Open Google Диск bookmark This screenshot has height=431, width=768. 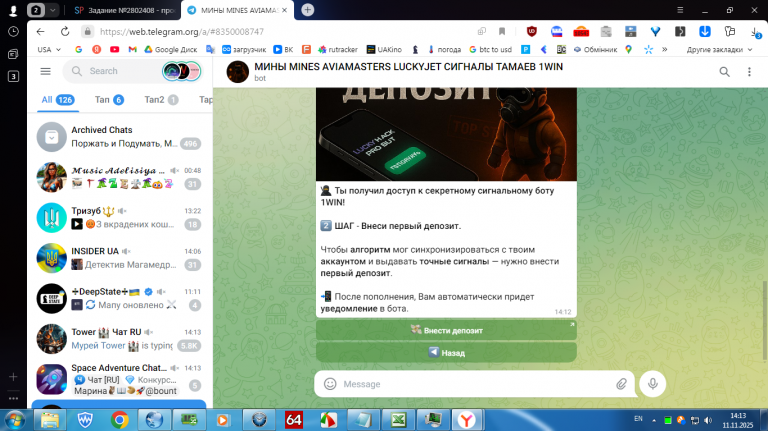tap(170, 49)
